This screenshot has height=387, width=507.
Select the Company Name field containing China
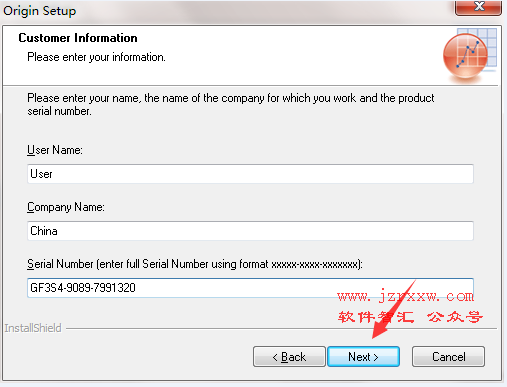[250, 231]
